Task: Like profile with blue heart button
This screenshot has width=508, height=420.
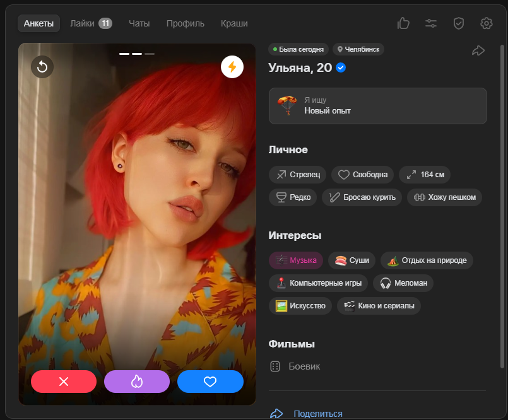Action: (x=210, y=382)
